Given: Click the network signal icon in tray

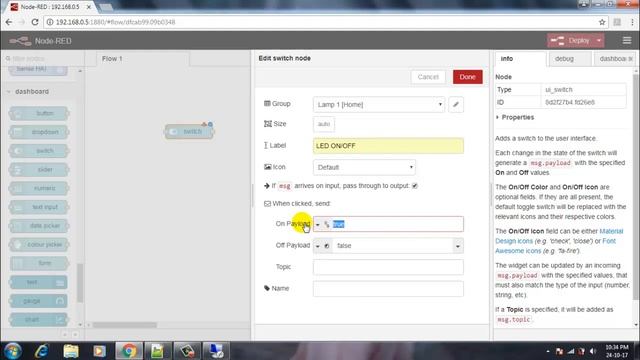Looking at the screenshot, I should click(x=571, y=351).
